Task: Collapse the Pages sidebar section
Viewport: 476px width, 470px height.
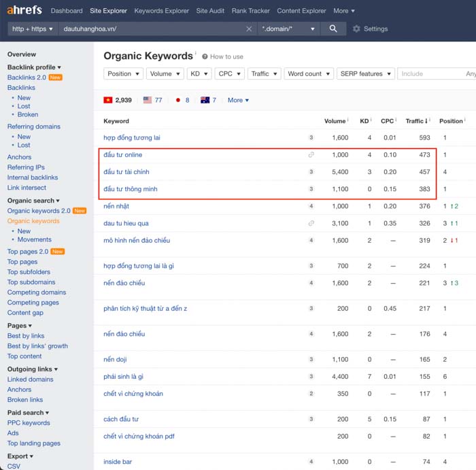Action: tap(20, 326)
